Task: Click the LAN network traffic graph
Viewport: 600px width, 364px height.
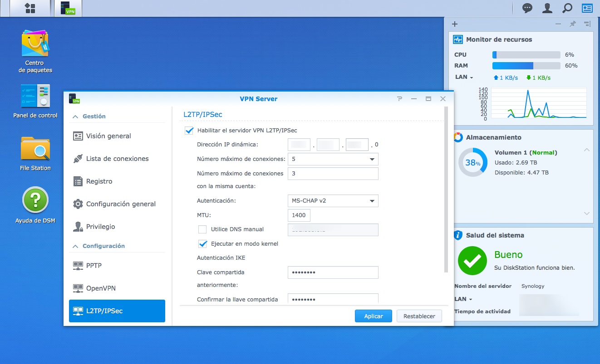Action: [x=539, y=103]
